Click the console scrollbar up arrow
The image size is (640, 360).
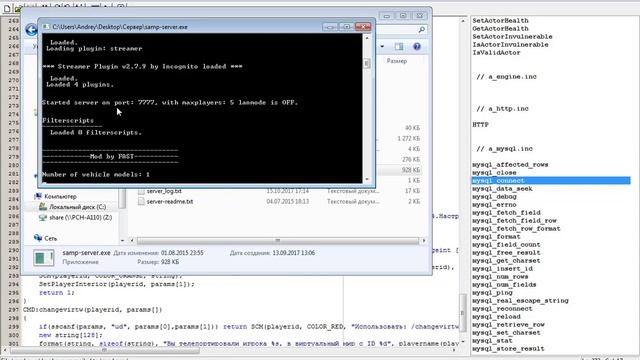(367, 38)
